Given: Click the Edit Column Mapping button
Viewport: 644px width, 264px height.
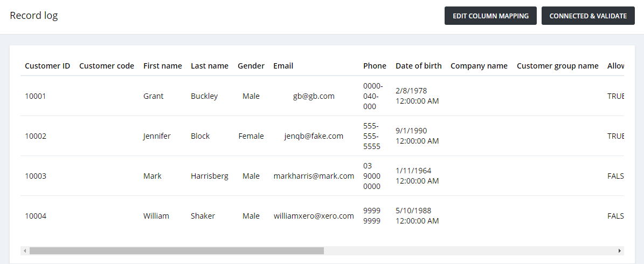Looking at the screenshot, I should point(490,16).
